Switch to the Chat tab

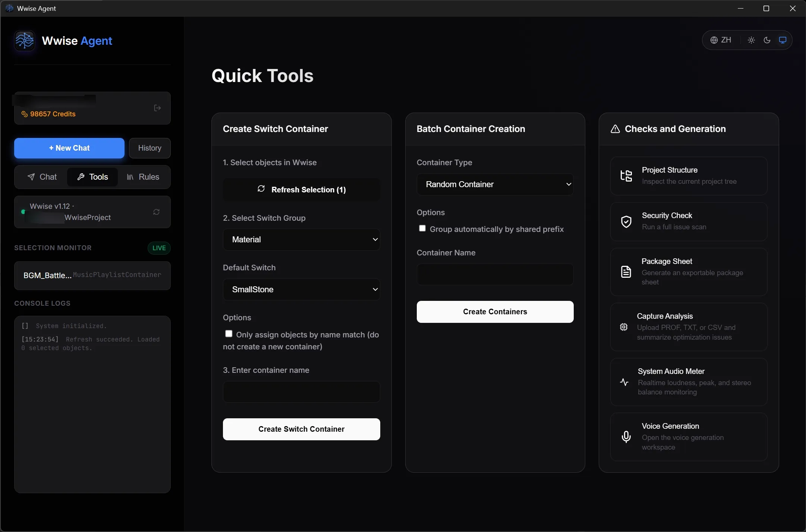(x=42, y=177)
